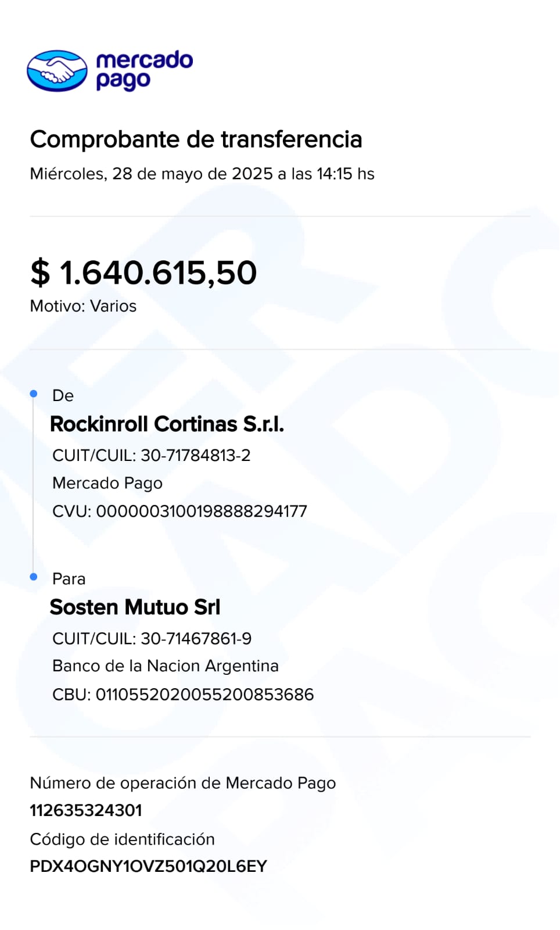Viewport: 560px width, 930px height.
Task: Click the sender CUIT/CUIL 30-71784813-2
Action: coord(151,455)
